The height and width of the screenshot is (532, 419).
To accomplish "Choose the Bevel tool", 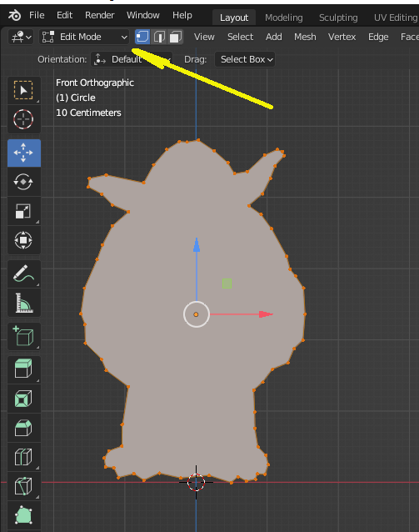I will (23, 428).
